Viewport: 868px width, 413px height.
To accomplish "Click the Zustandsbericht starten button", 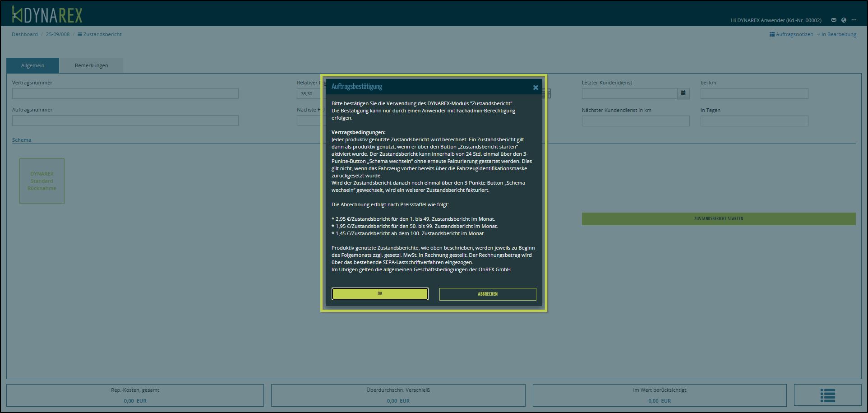I will pyautogui.click(x=718, y=219).
